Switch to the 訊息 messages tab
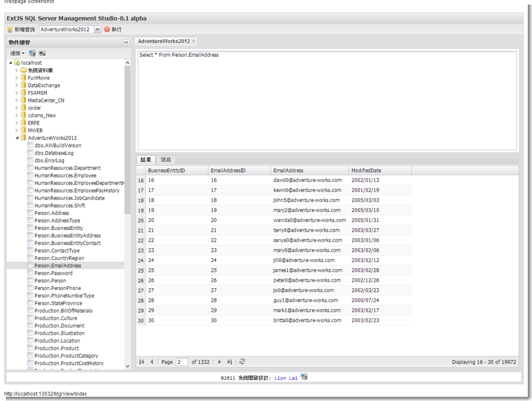Viewport: 532px width, 401px height. click(x=166, y=160)
